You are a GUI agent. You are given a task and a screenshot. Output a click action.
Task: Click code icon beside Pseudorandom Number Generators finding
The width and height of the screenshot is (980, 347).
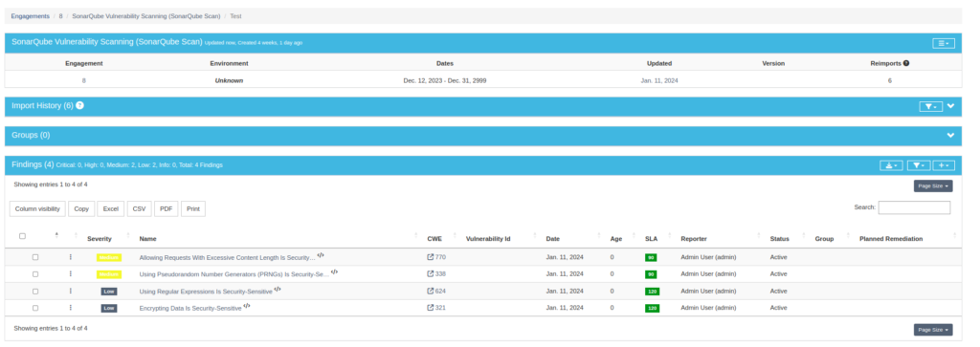point(334,272)
